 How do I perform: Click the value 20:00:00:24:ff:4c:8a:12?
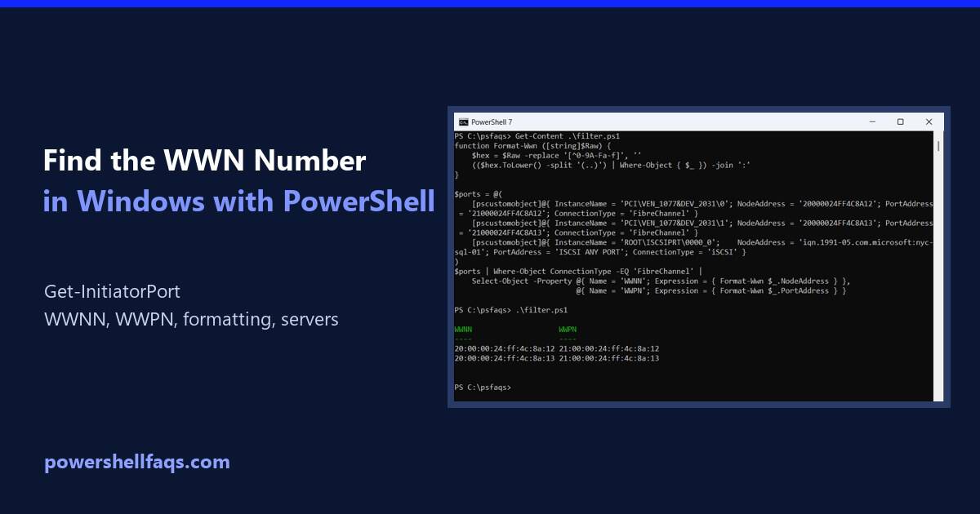pyautogui.click(x=505, y=348)
